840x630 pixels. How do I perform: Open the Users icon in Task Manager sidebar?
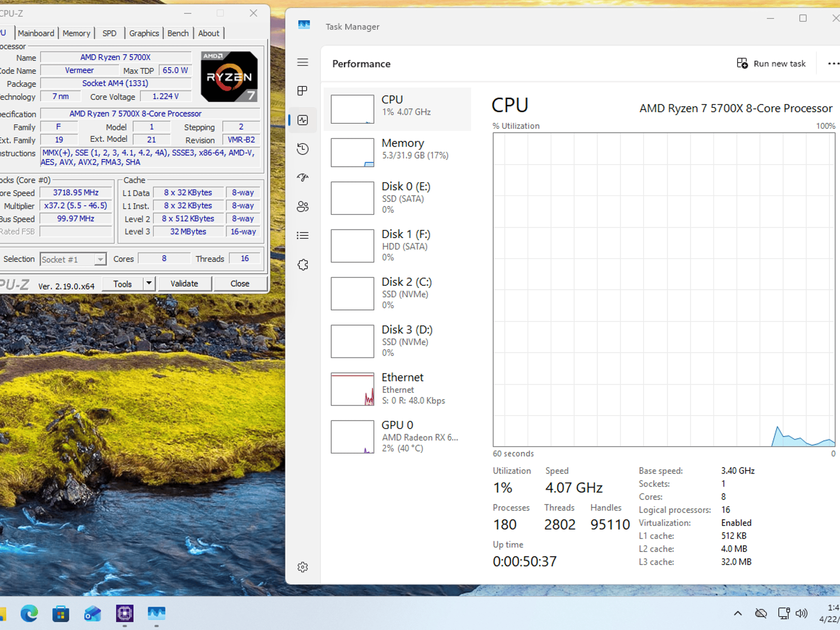[303, 207]
